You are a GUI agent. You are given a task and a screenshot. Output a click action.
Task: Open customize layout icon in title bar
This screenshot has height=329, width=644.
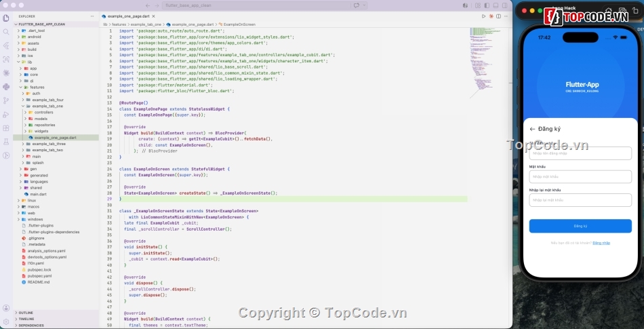pyautogui.click(x=478, y=5)
